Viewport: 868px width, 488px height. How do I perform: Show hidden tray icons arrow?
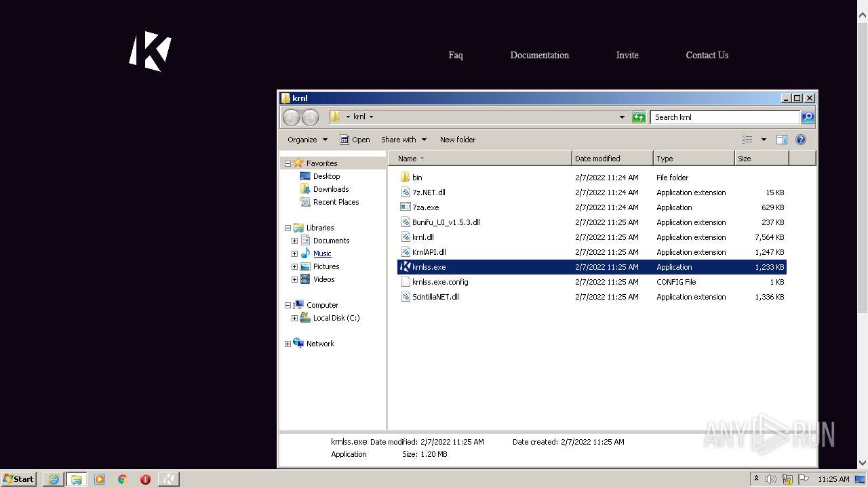tap(756, 479)
